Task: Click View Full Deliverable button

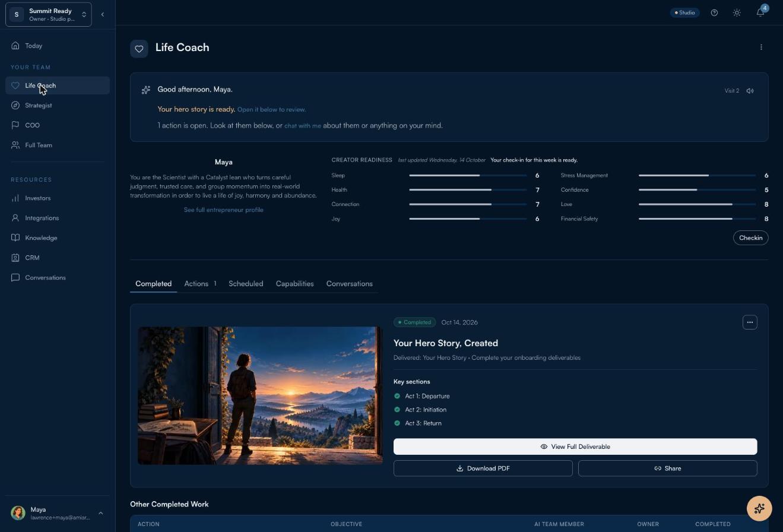Action: pyautogui.click(x=575, y=446)
